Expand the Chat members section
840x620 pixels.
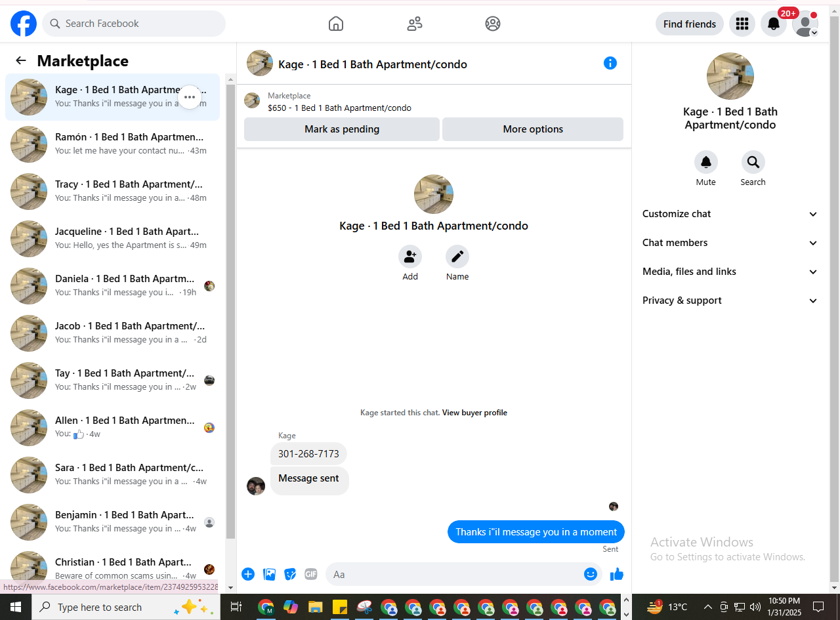click(x=730, y=243)
